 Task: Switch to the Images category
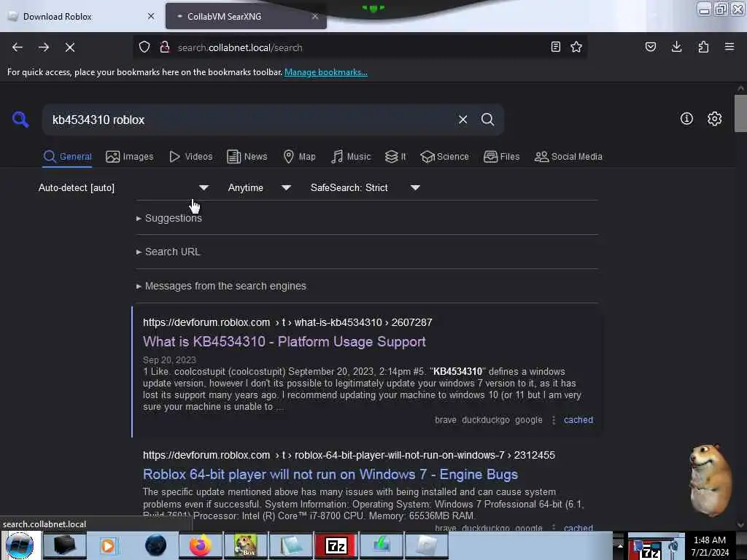click(130, 157)
